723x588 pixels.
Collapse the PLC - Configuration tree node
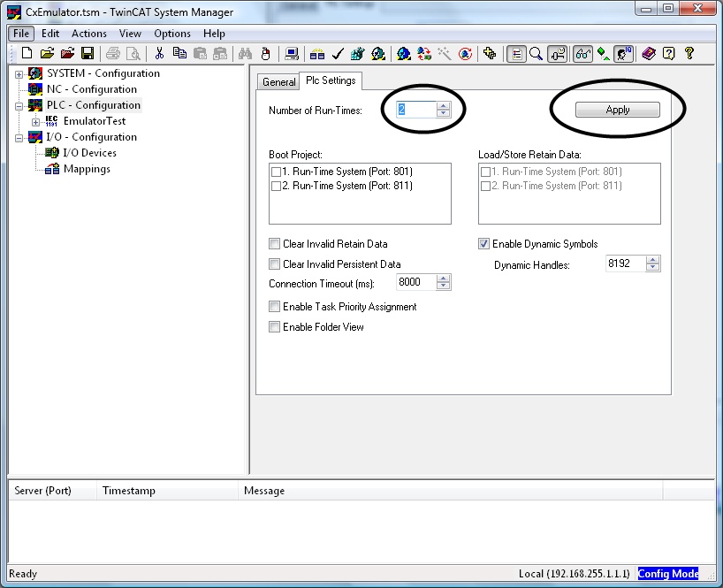tap(19, 106)
